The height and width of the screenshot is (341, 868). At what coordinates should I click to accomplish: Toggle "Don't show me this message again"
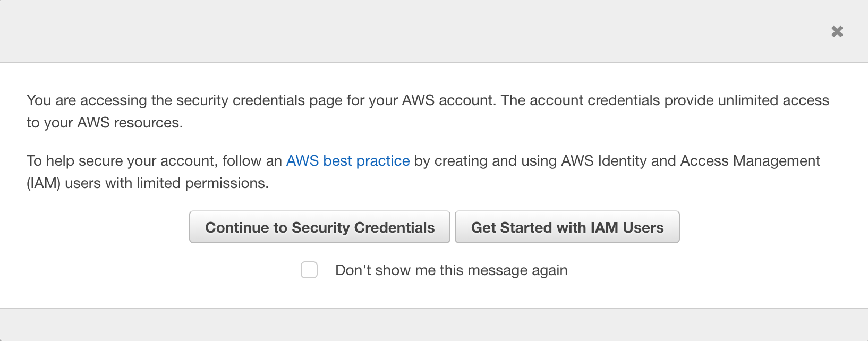(309, 270)
